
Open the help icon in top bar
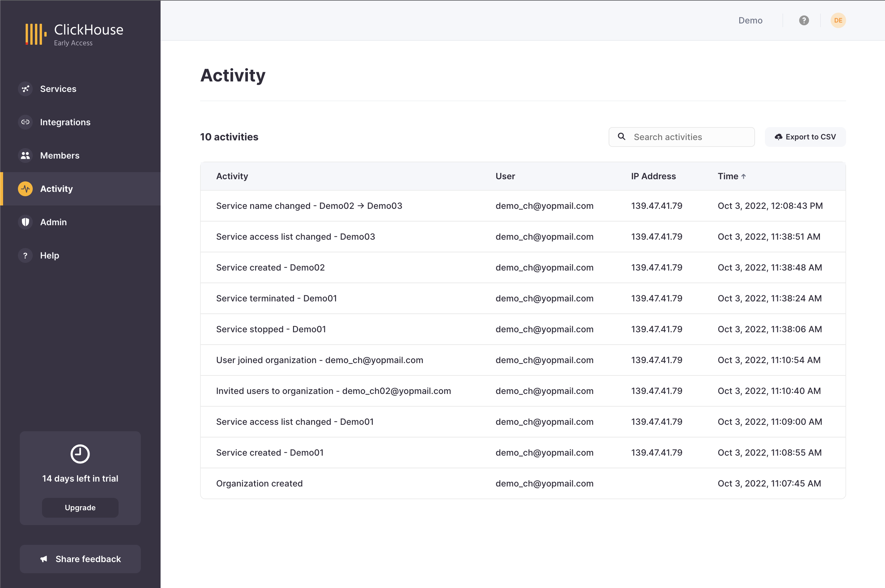[803, 20]
